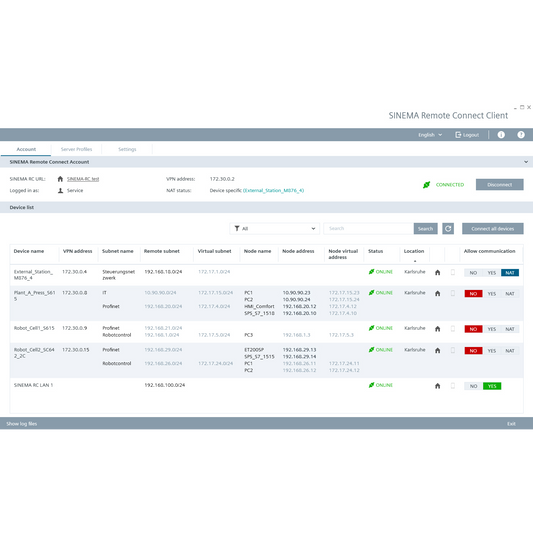Select NAT for Plant_A_Press_S615
533x533 pixels.
(x=510, y=294)
